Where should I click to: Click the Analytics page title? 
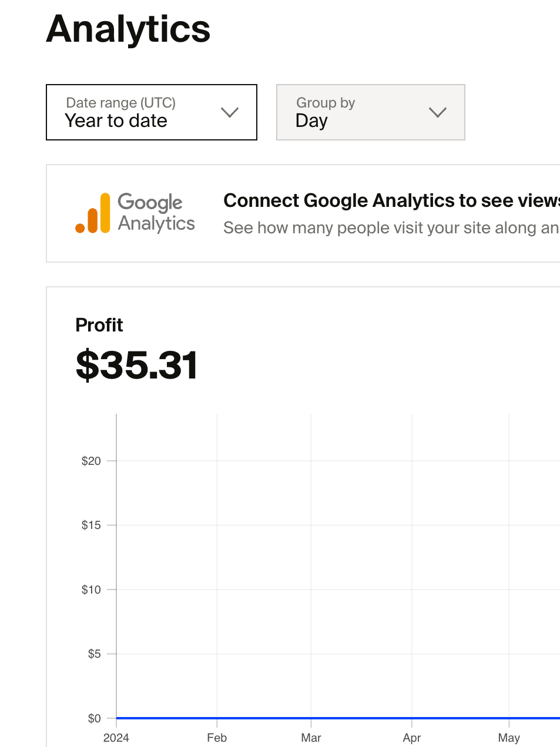point(128,29)
